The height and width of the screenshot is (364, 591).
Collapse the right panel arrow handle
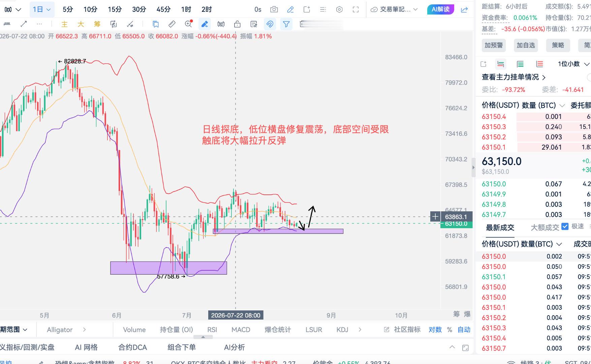coord(473,167)
